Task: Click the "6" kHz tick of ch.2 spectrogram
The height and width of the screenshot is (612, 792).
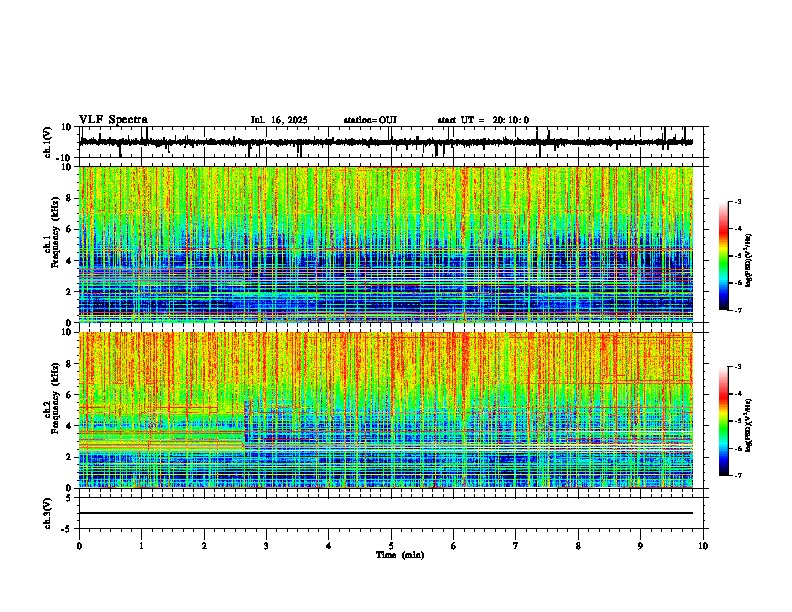Action: [x=70, y=395]
